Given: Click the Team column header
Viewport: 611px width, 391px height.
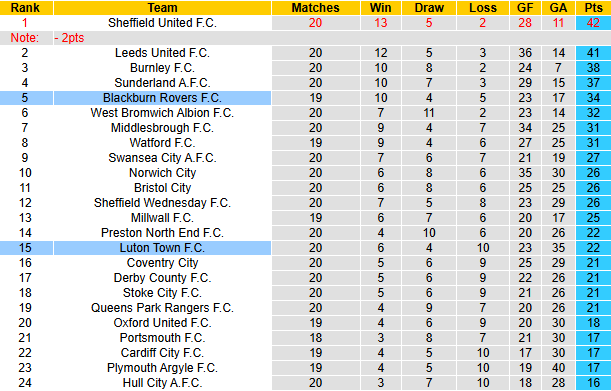Looking at the screenshot, I should click(162, 8).
